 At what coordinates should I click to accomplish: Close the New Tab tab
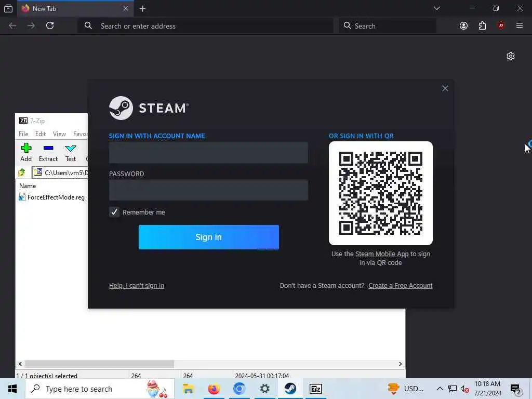(x=126, y=8)
